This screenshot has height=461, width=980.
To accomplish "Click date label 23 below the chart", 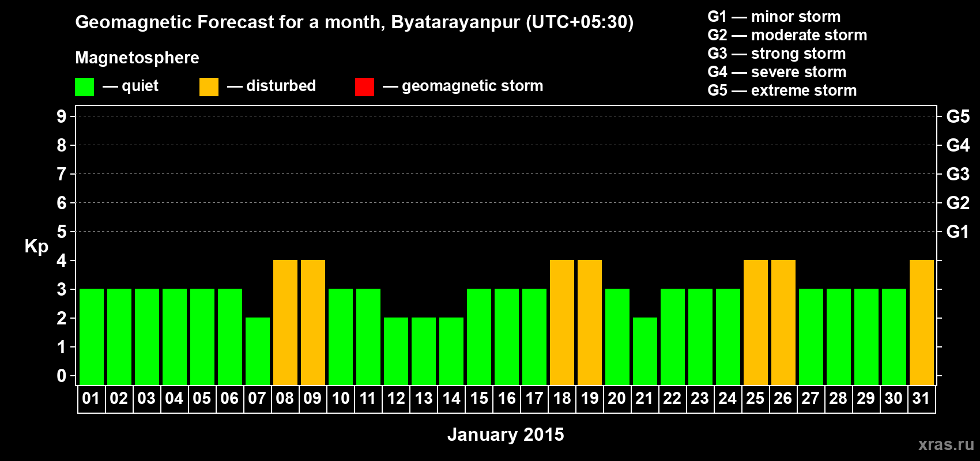I will 700,398.
